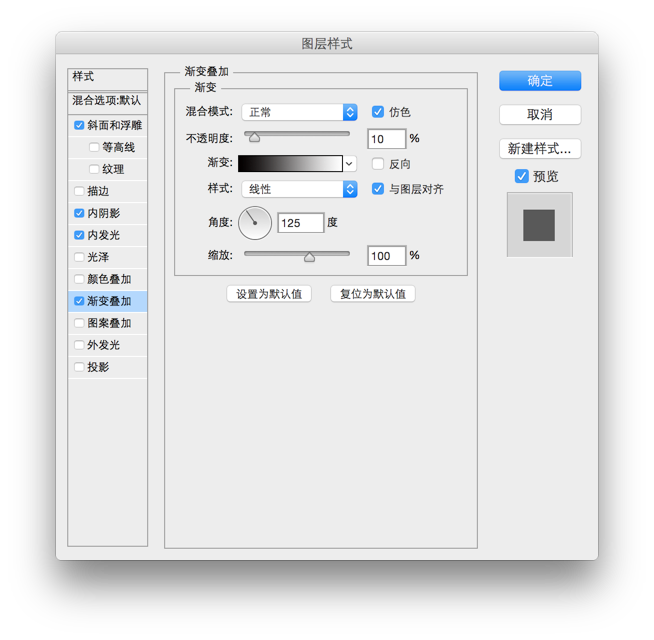Uncheck the 内阴影 checkbox
This screenshot has height=640, width=654.
pos(79,213)
